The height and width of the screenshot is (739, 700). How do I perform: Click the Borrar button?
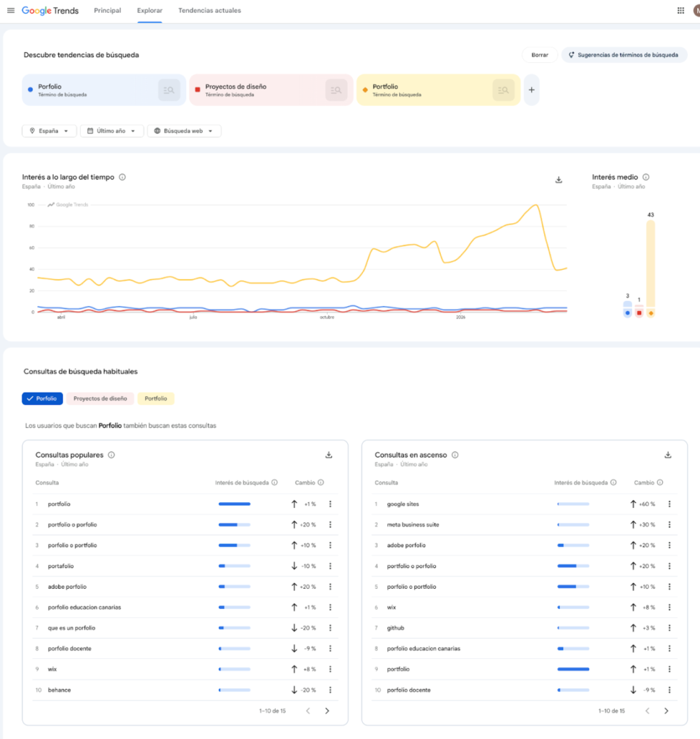click(x=539, y=55)
